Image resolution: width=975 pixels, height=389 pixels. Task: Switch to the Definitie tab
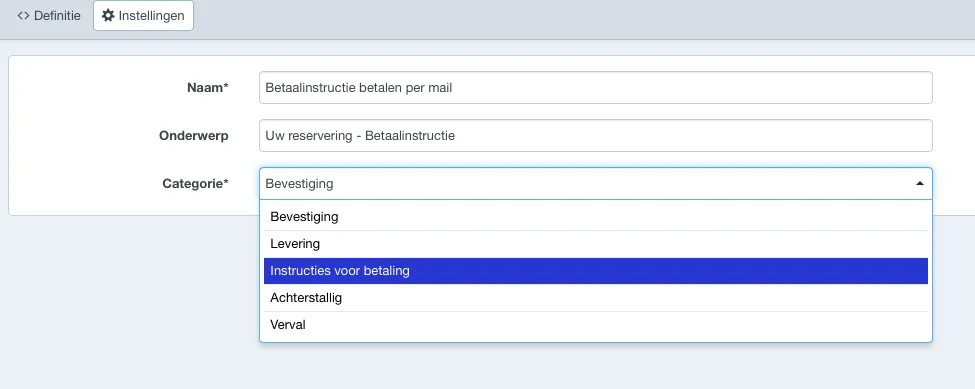[x=49, y=16]
